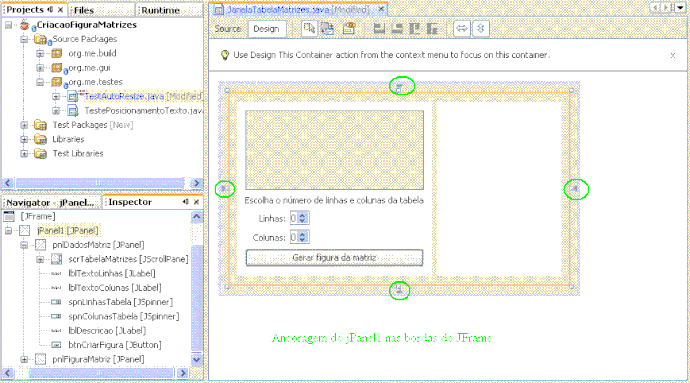Click the lblDescricao label component icon

pyautogui.click(x=56, y=331)
